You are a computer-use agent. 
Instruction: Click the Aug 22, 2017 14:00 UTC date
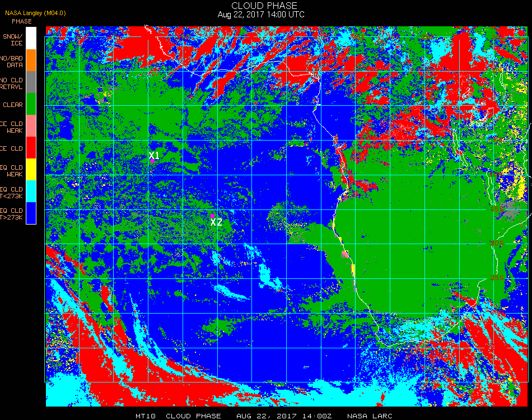[261, 15]
